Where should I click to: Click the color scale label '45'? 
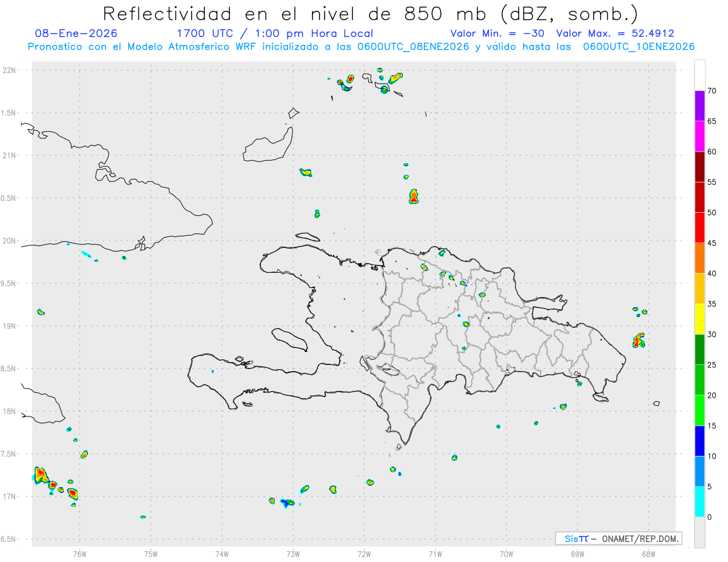712,243
